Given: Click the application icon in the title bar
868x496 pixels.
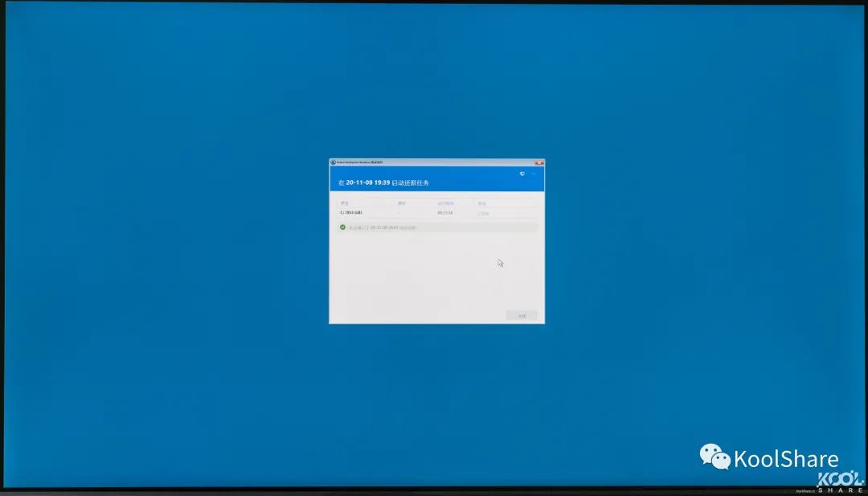Looking at the screenshot, I should click(334, 162).
